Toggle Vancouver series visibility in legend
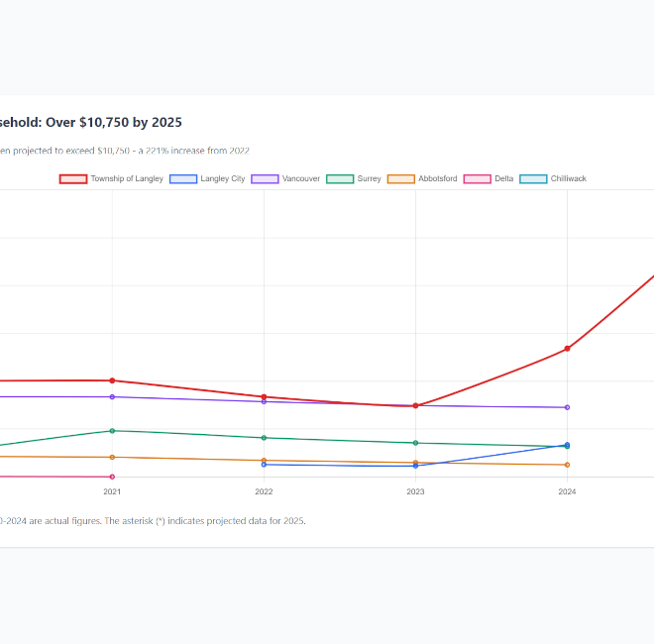The image size is (654, 644). [x=265, y=179]
